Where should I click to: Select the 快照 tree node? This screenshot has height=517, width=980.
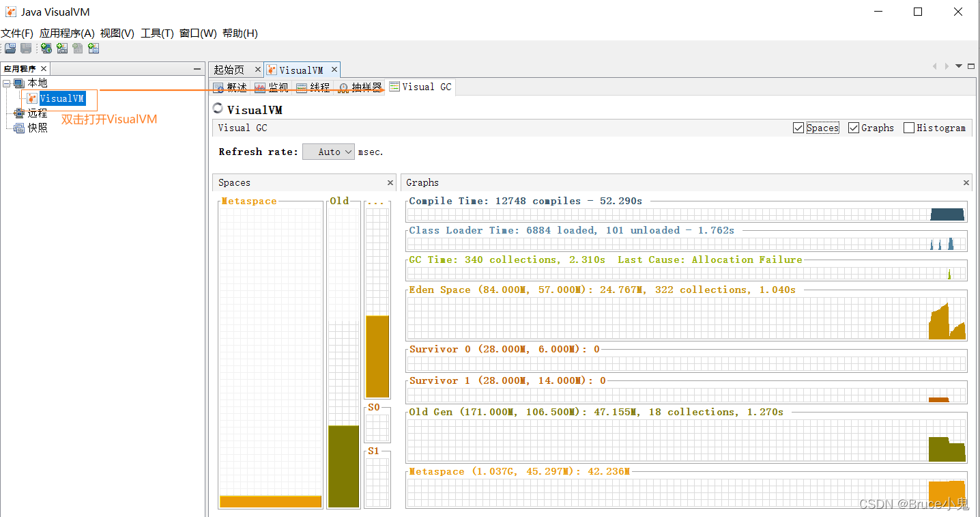(38, 128)
